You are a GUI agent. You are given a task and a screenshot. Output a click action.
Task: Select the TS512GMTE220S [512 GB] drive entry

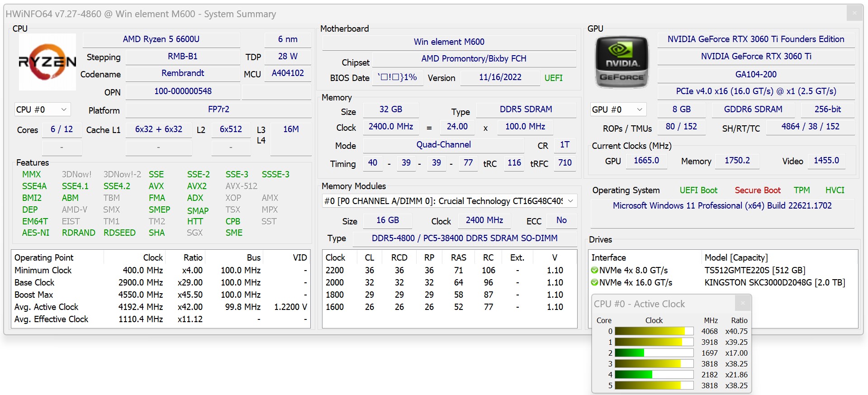click(755, 270)
